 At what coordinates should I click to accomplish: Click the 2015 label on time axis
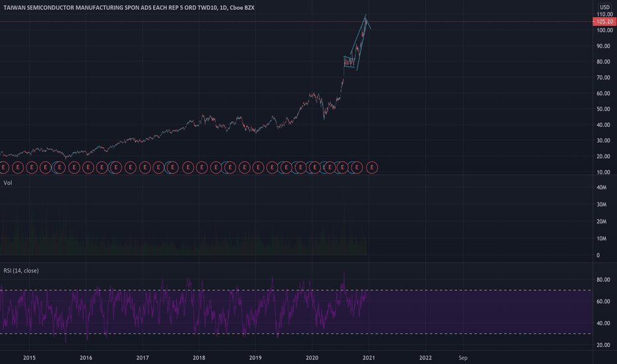[30, 357]
